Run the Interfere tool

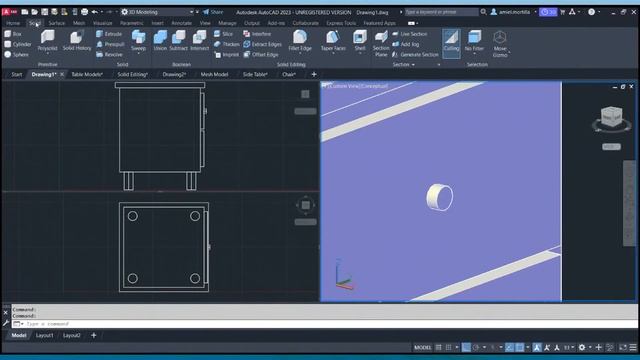point(257,34)
